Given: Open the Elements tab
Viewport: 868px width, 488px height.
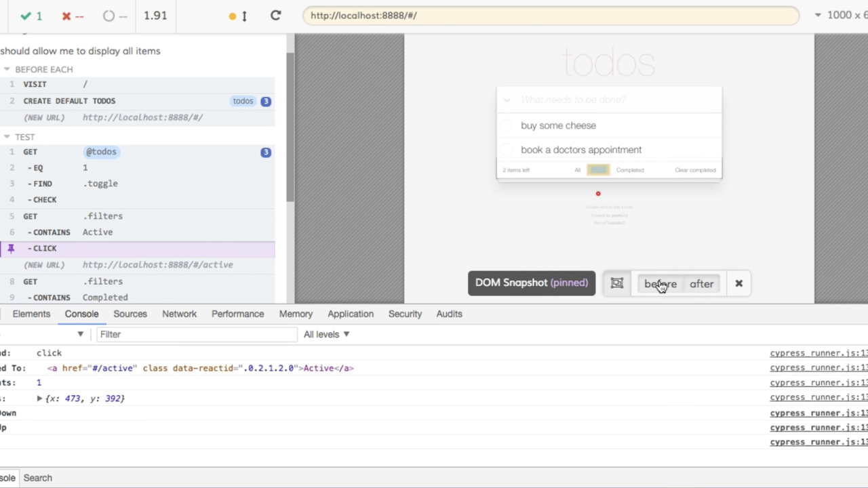Looking at the screenshot, I should point(31,314).
